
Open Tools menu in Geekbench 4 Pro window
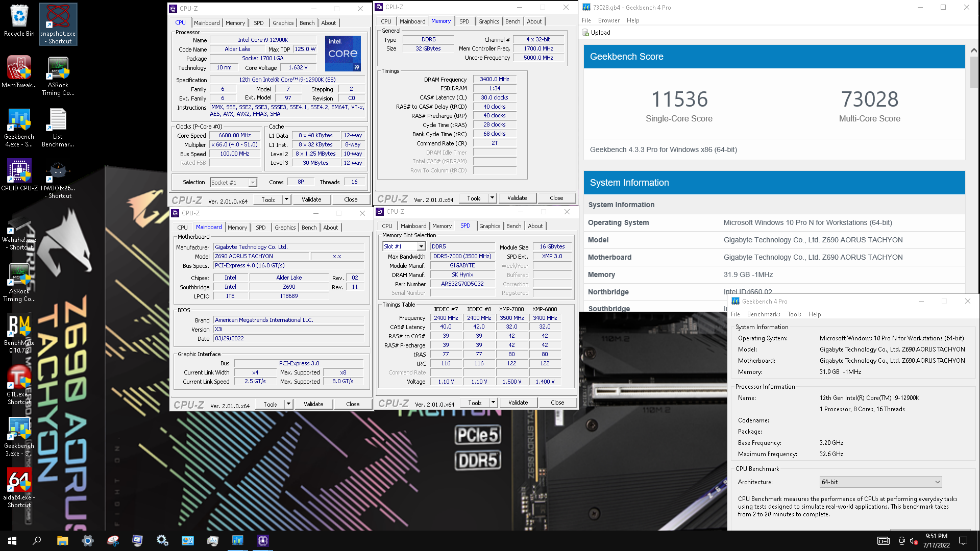[794, 314]
